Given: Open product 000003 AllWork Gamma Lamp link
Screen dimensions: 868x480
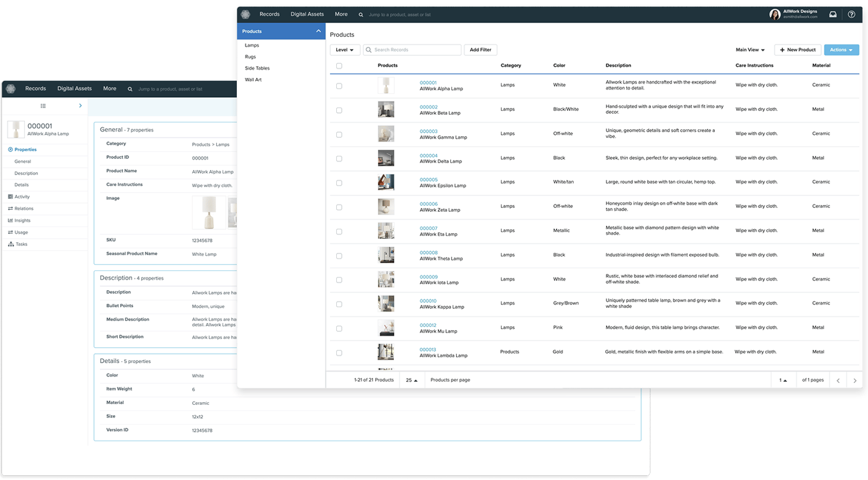Looking at the screenshot, I should [x=428, y=131].
